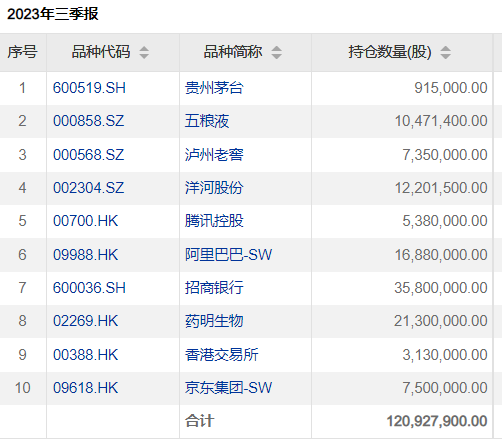502x447 pixels.
Task: Select holding value 5,380,000.00
Action: (445, 221)
